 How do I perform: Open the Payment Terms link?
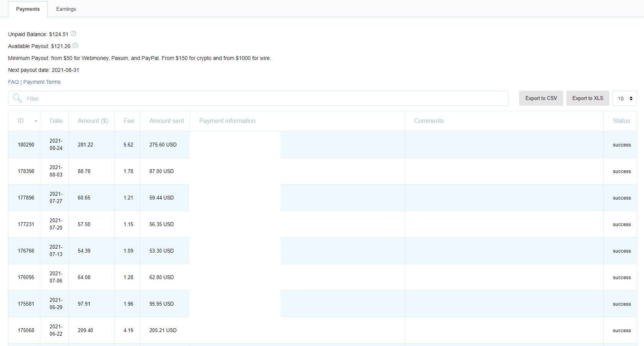coord(42,82)
